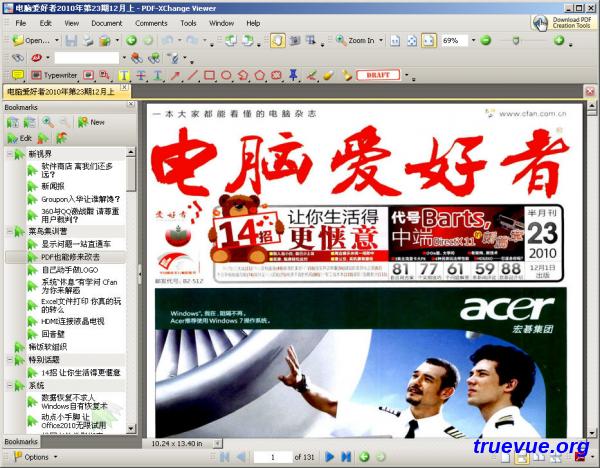Collapse the 系统 bookmark node
This screenshot has height=468, width=600.
point(9,385)
